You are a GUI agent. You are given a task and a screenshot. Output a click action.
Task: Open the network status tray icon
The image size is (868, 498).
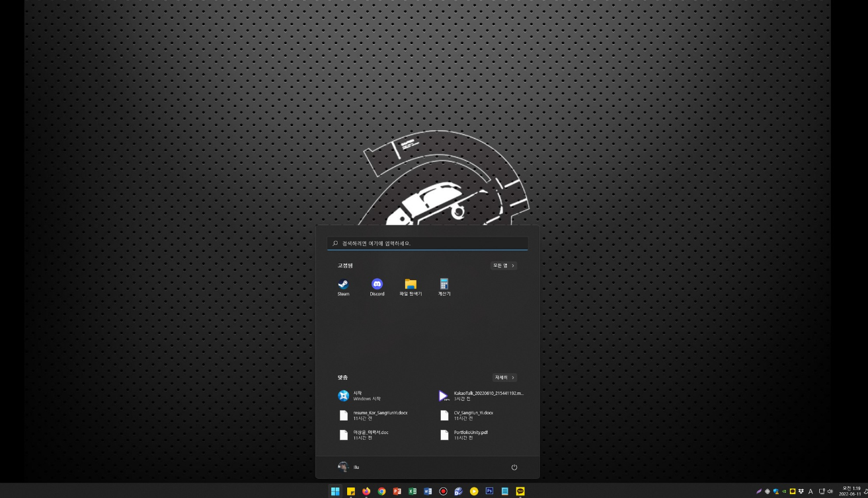[x=822, y=491]
